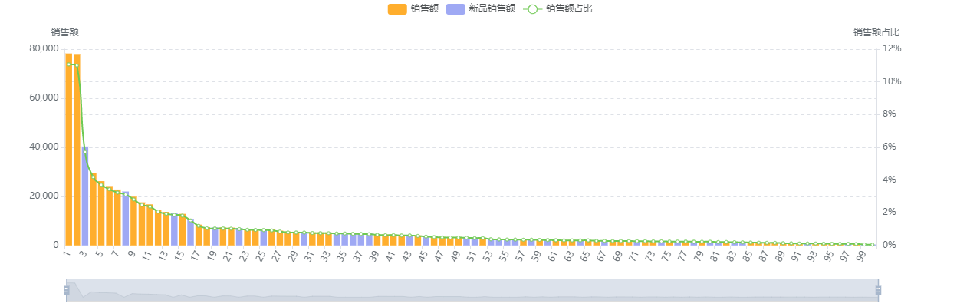Click the 2% right axis label

(890, 212)
